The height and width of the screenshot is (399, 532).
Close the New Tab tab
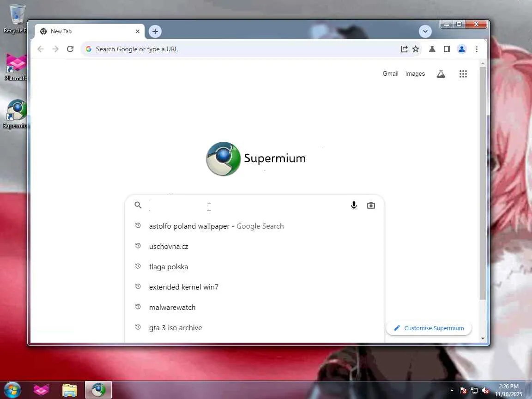(138, 31)
